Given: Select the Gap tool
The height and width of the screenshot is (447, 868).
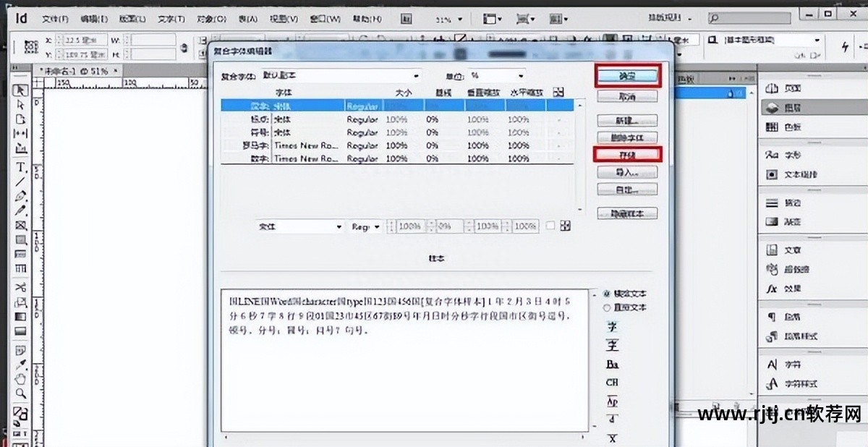Looking at the screenshot, I should point(21,134).
